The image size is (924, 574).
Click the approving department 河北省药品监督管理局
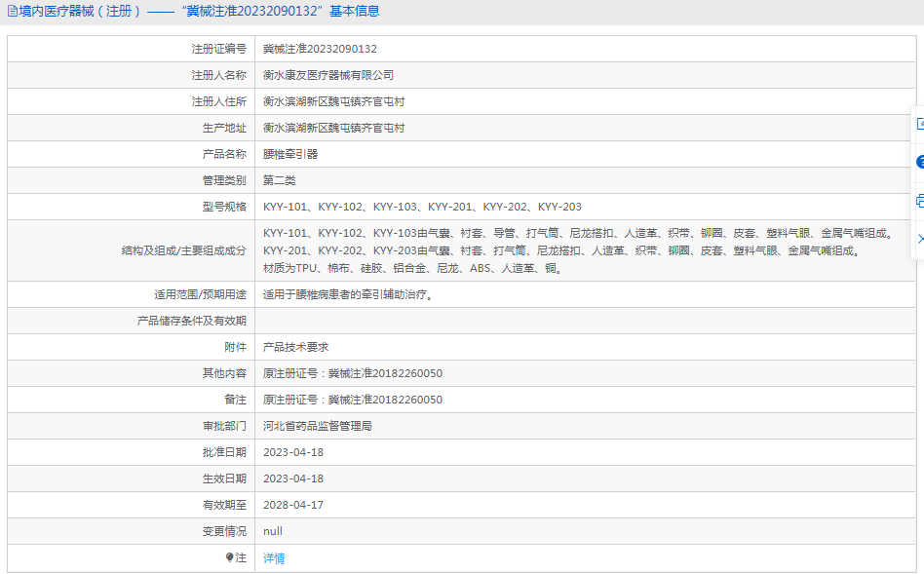click(x=318, y=426)
